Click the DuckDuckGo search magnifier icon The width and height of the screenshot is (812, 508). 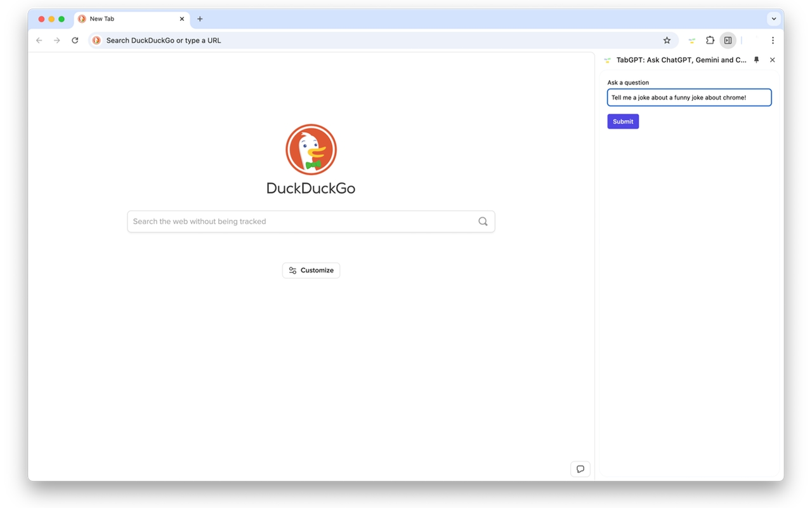[x=483, y=222]
